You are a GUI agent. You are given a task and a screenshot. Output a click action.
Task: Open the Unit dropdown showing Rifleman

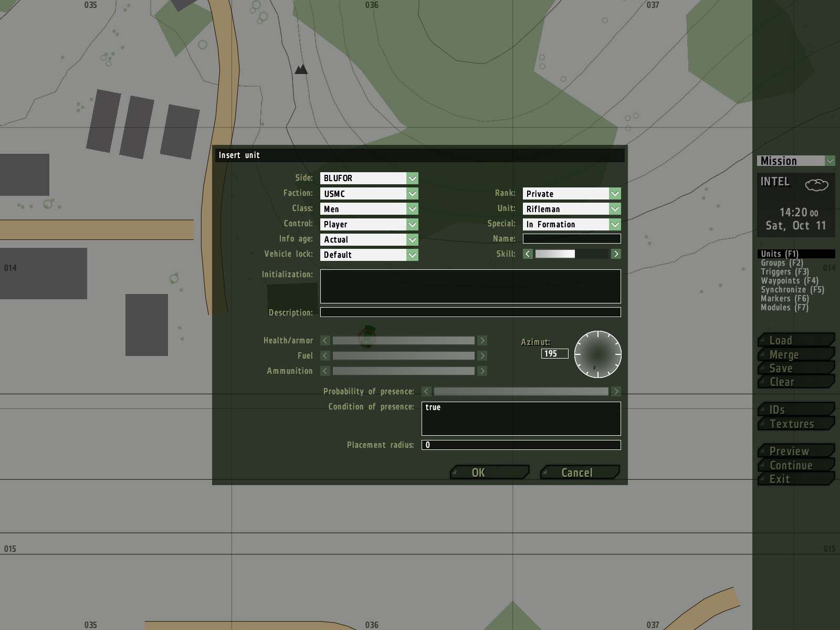[572, 209]
